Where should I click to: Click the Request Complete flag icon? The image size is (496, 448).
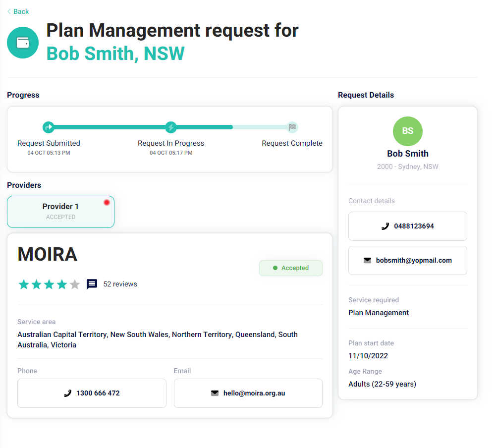click(x=292, y=127)
